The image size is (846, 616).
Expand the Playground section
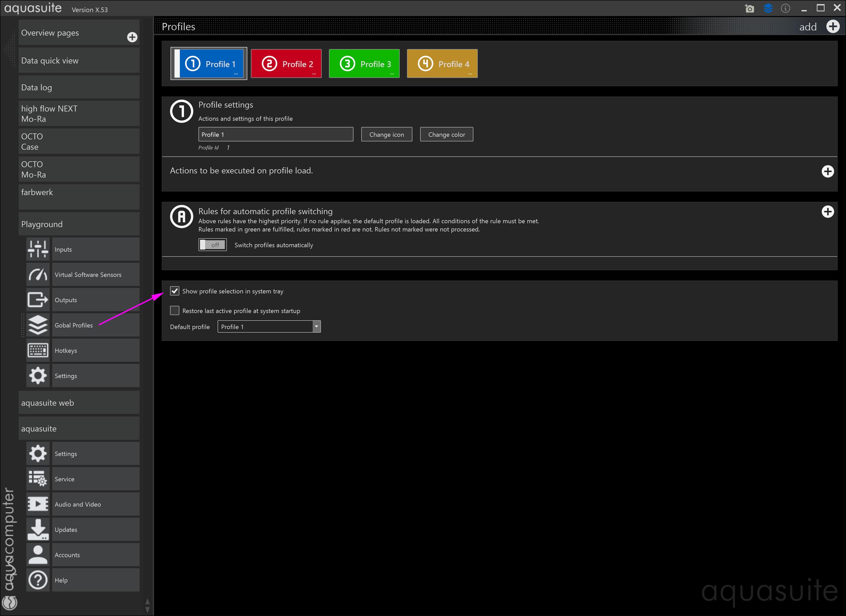[x=79, y=224]
